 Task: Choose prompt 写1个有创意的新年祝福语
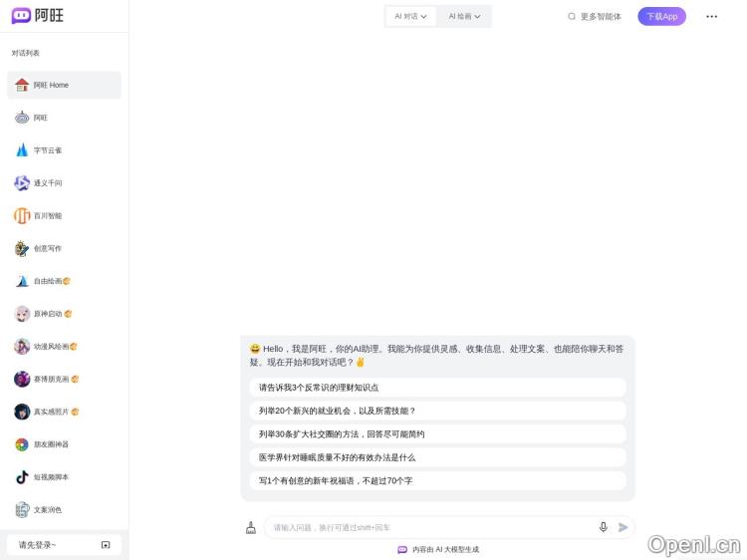(x=437, y=481)
